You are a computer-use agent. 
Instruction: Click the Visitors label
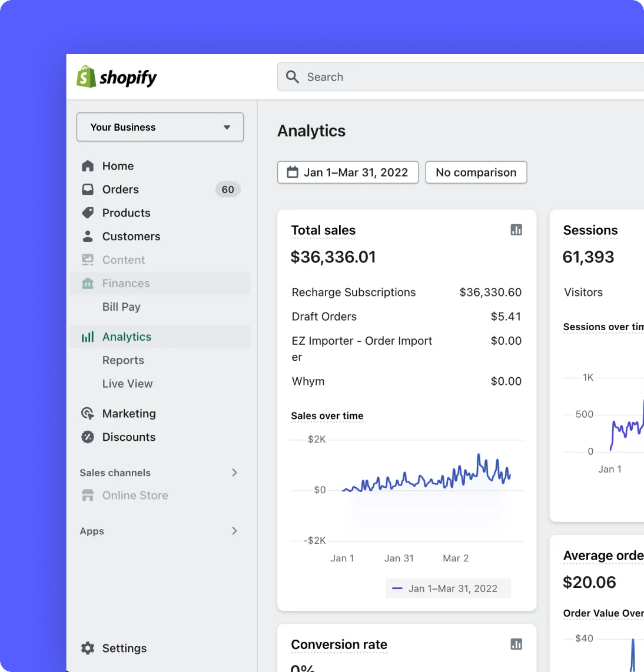pyautogui.click(x=583, y=292)
